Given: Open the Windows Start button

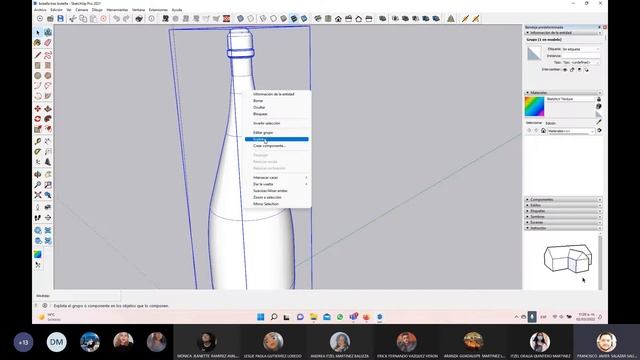Looking at the screenshot, I should pos(260,317).
